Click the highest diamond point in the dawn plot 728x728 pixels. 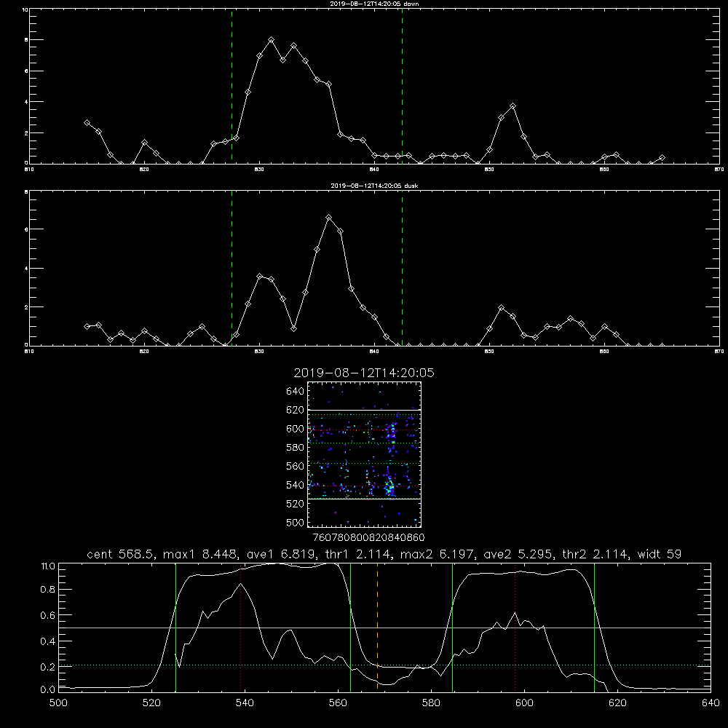(271, 40)
